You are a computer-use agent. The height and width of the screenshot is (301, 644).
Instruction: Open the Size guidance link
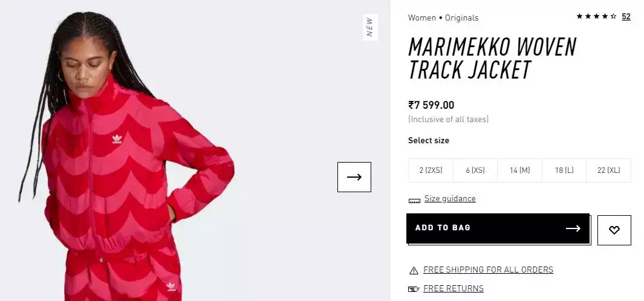click(x=450, y=199)
